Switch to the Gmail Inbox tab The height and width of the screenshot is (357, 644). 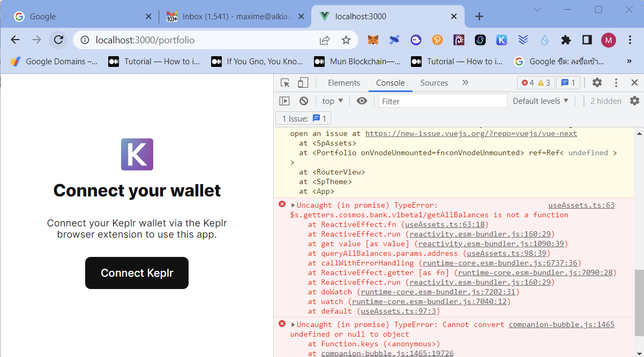[236, 17]
